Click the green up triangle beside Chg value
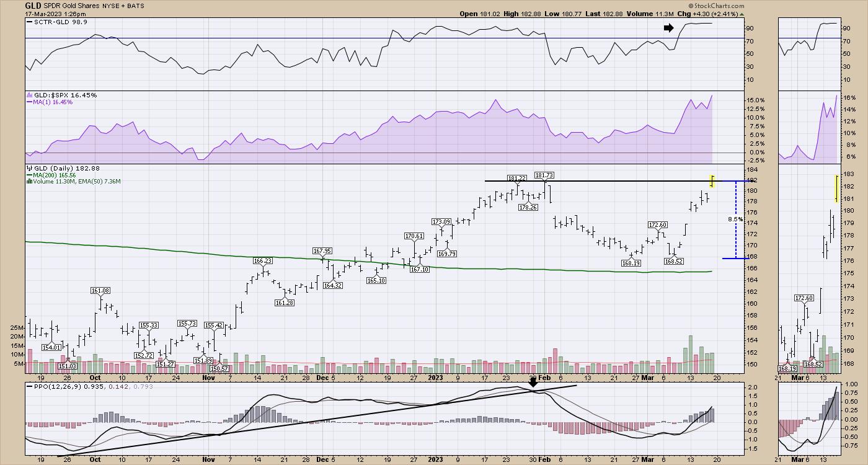Viewport: 868px width, 465px height. 742,14
